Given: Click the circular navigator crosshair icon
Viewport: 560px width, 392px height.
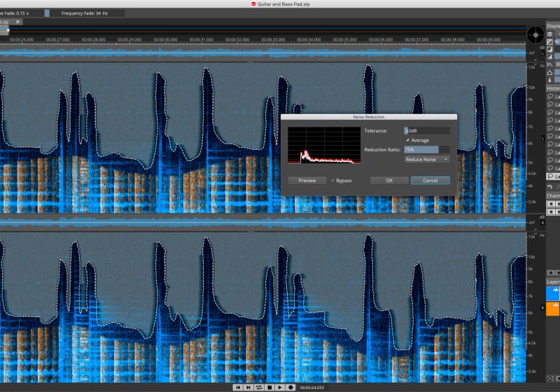Looking at the screenshot, I should point(535,33).
